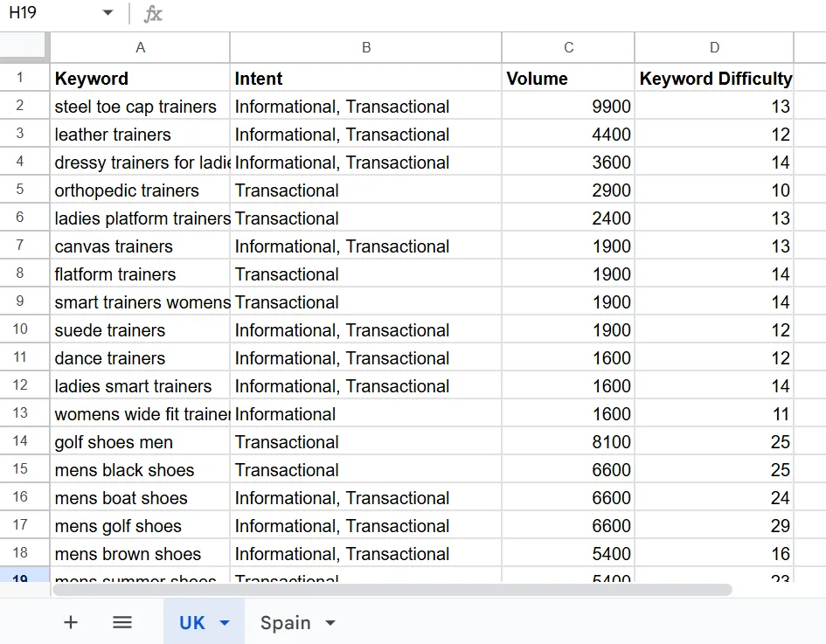Select the 'suede trainers' cell

(140, 329)
